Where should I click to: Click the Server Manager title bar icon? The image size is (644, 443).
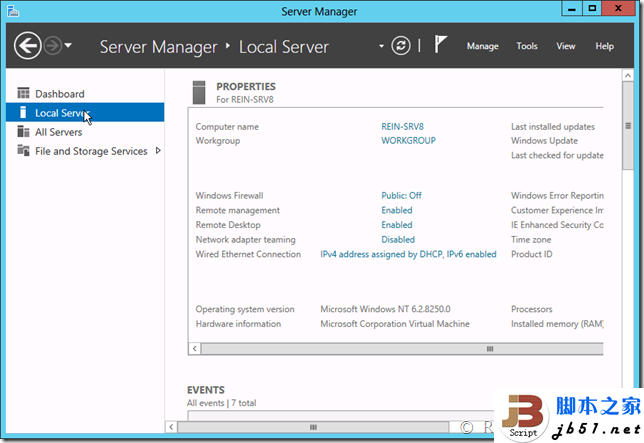pos(13,11)
